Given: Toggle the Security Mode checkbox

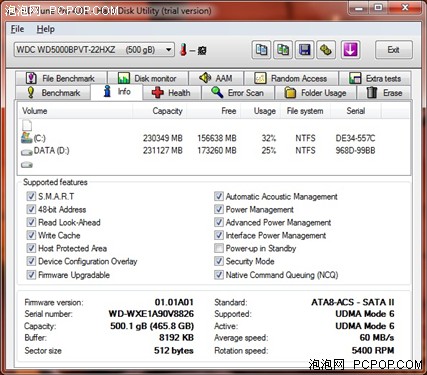Looking at the screenshot, I should [219, 261].
